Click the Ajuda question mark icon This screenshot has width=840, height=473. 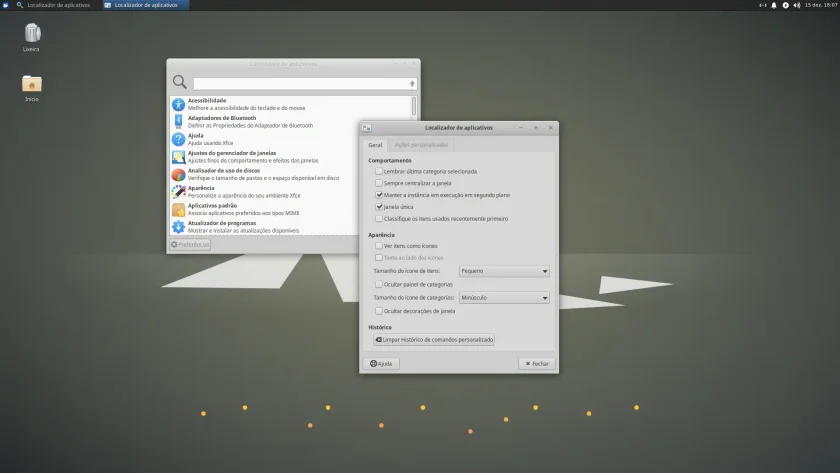tap(178, 139)
